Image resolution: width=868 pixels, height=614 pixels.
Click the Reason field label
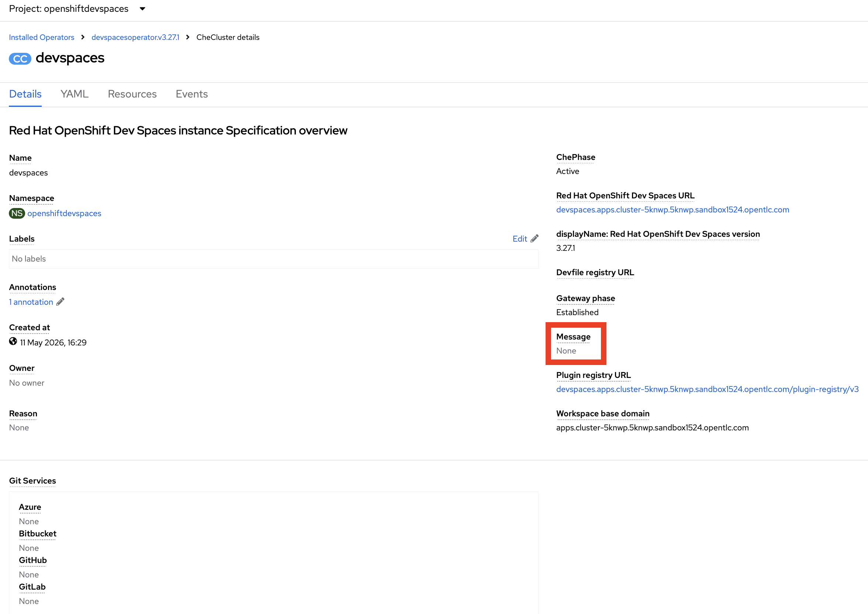click(23, 414)
